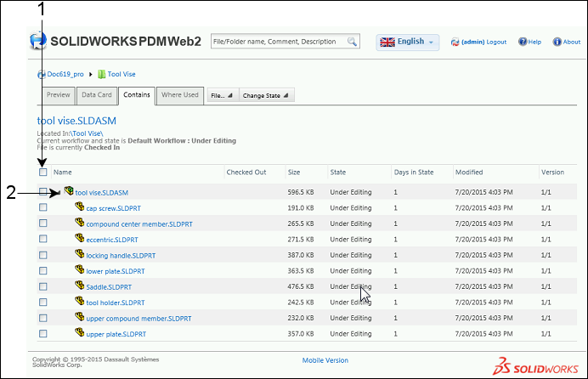The image size is (588, 379).
Task: Check the upper compound member checkbox
Action: pos(43,318)
